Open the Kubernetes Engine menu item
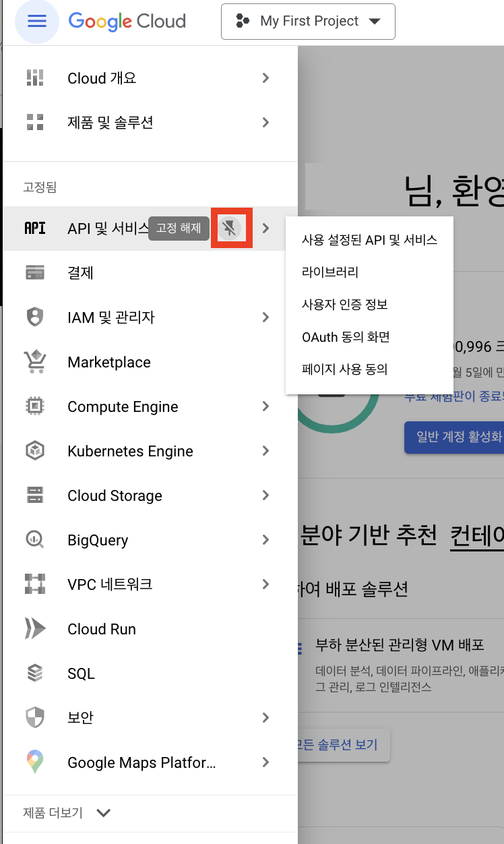Image resolution: width=504 pixels, height=844 pixels. 150,451
